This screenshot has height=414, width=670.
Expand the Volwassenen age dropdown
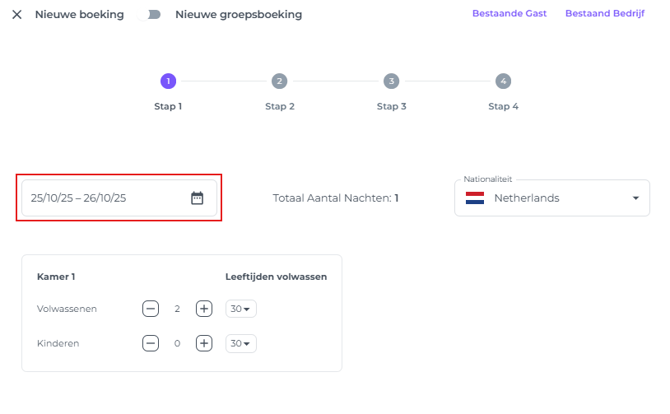tap(241, 309)
